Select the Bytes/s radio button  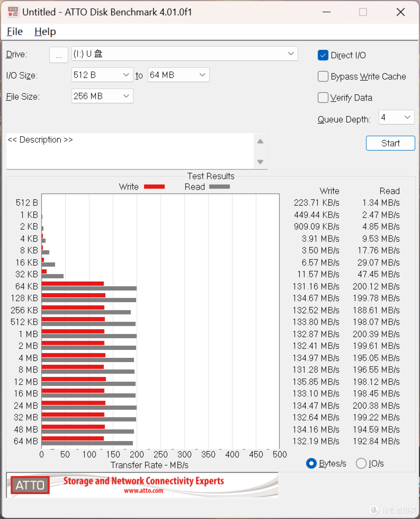311,463
